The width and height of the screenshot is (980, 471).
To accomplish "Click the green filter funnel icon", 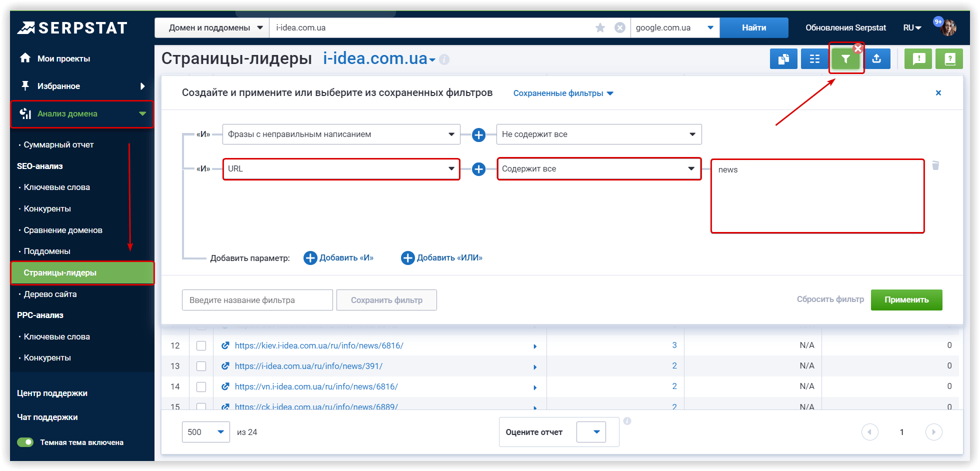I will click(x=845, y=59).
